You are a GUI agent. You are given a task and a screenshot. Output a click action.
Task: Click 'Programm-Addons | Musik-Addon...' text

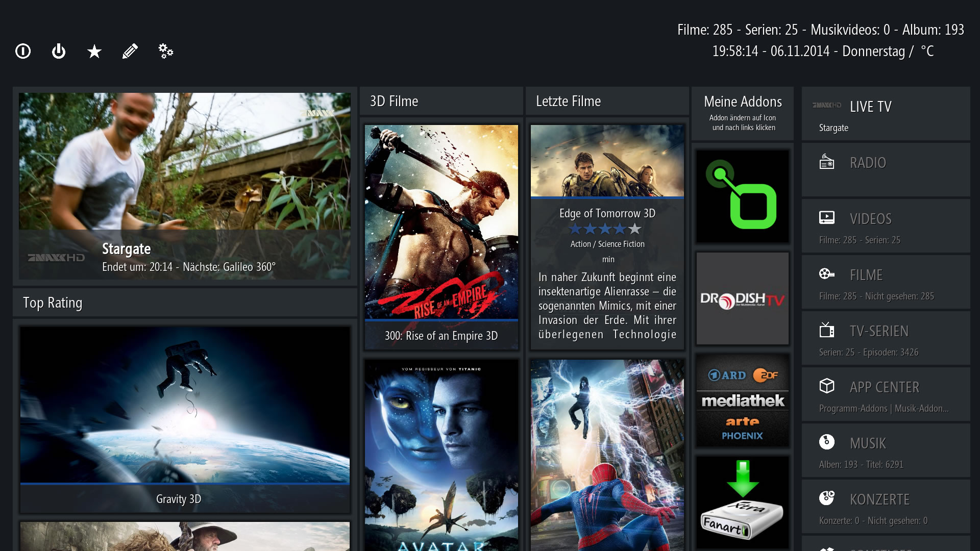pyautogui.click(x=884, y=408)
